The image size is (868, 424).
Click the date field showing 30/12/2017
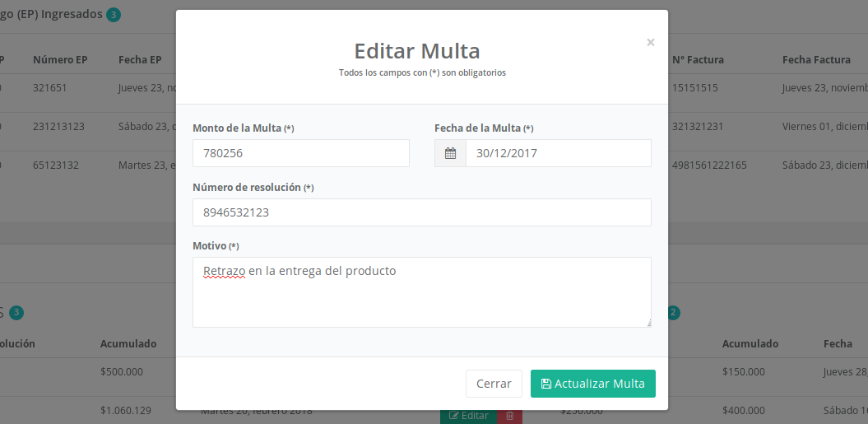558,153
